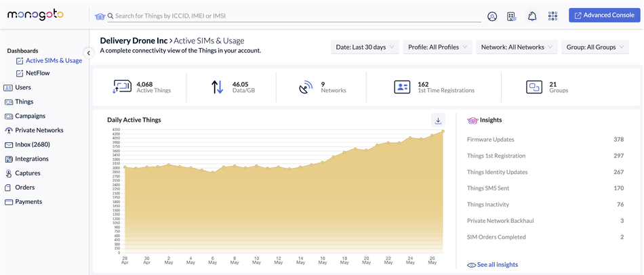Open the Network: All Networks dropdown

coord(517,47)
